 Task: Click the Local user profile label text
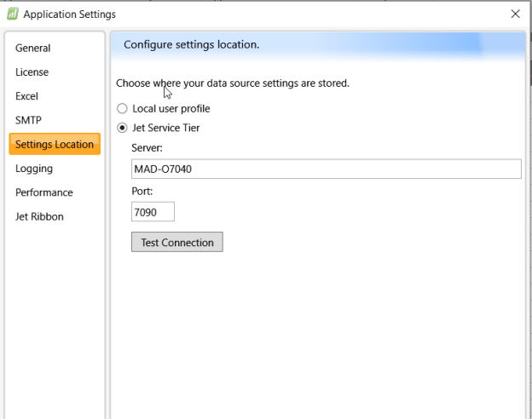pos(171,109)
